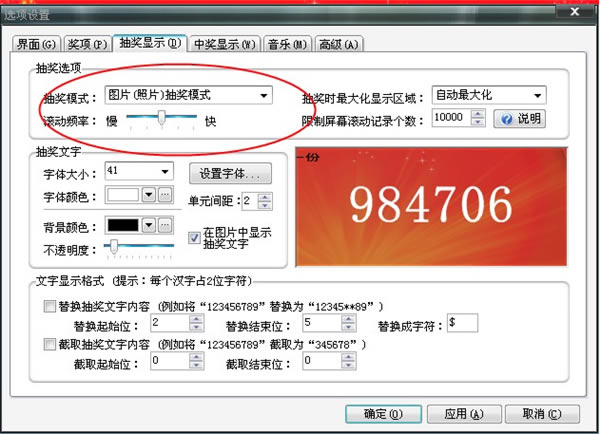Screen dimensions: 600x434
Task: Open the 字体颜色 color dropdown arrow
Action: pos(149,196)
